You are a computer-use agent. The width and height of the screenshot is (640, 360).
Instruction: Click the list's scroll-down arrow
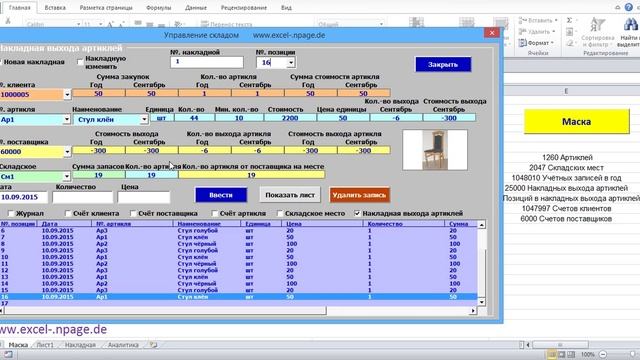(482, 302)
